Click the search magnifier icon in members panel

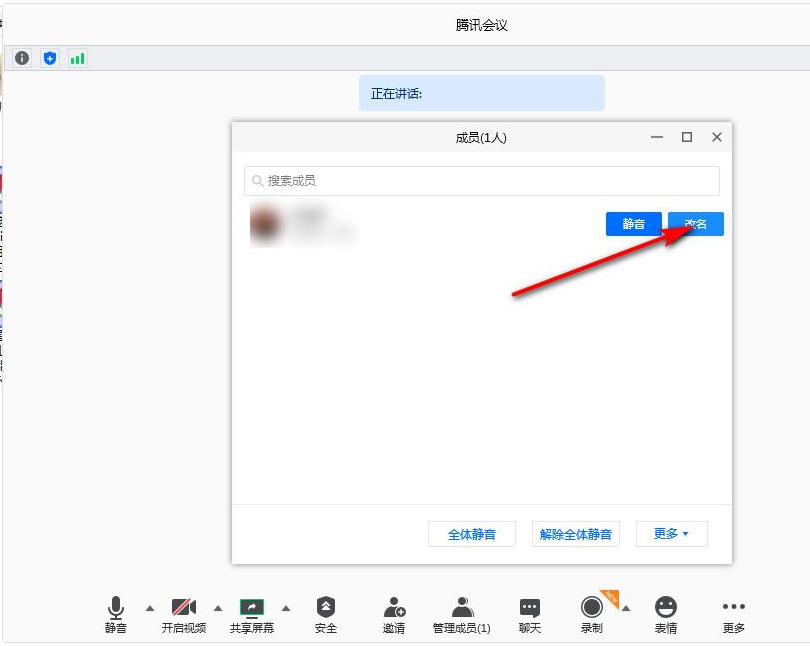tap(257, 181)
